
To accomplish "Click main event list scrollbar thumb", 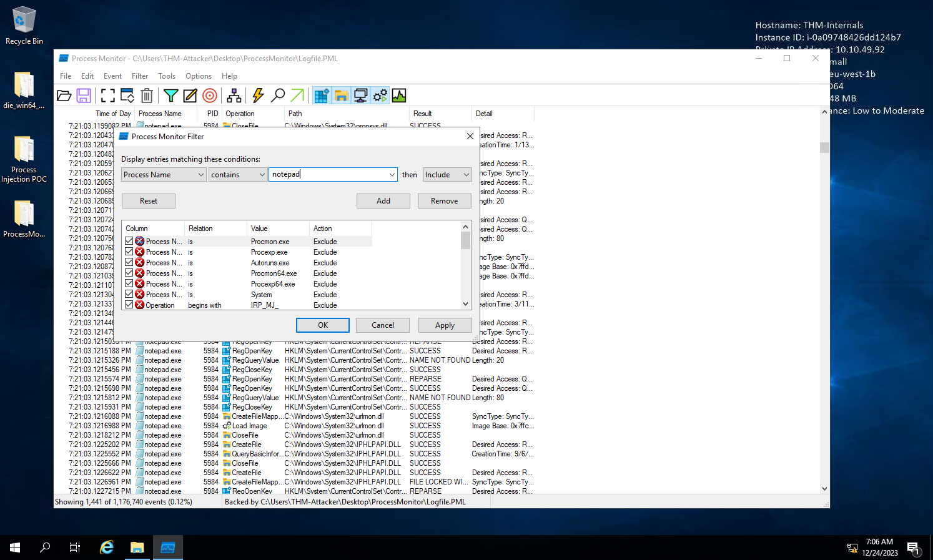I will [824, 147].
